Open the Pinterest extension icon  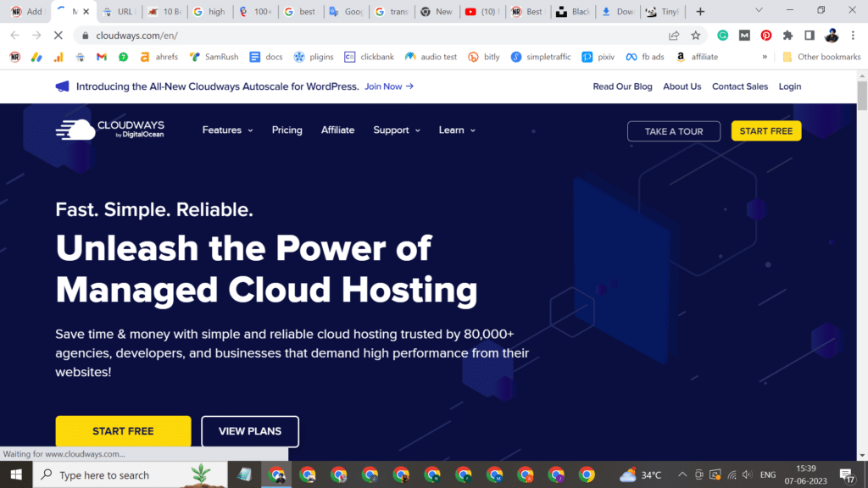tap(766, 36)
